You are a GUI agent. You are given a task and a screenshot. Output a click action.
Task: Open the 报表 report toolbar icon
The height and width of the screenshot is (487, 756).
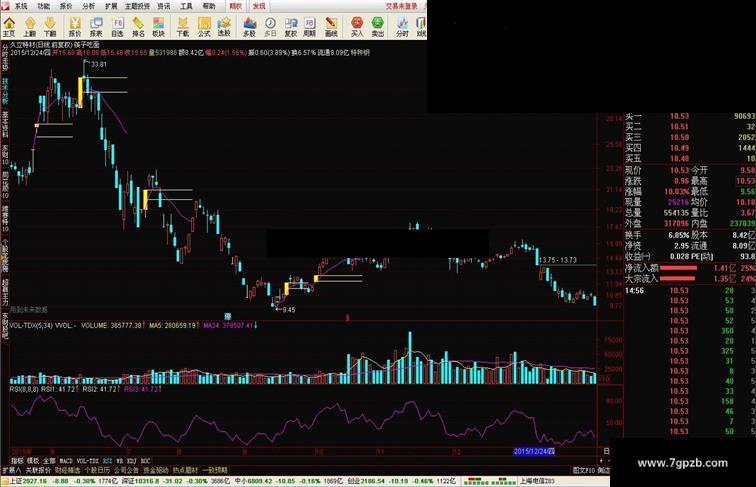96,27
